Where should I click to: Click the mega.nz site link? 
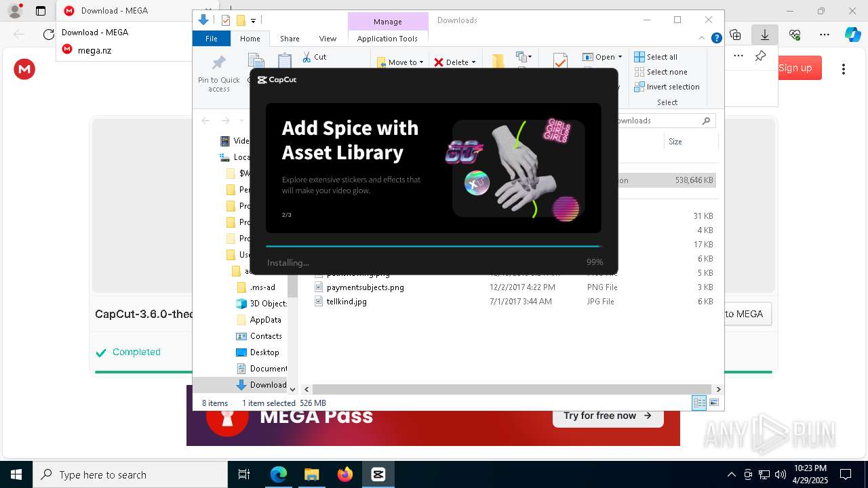point(94,49)
